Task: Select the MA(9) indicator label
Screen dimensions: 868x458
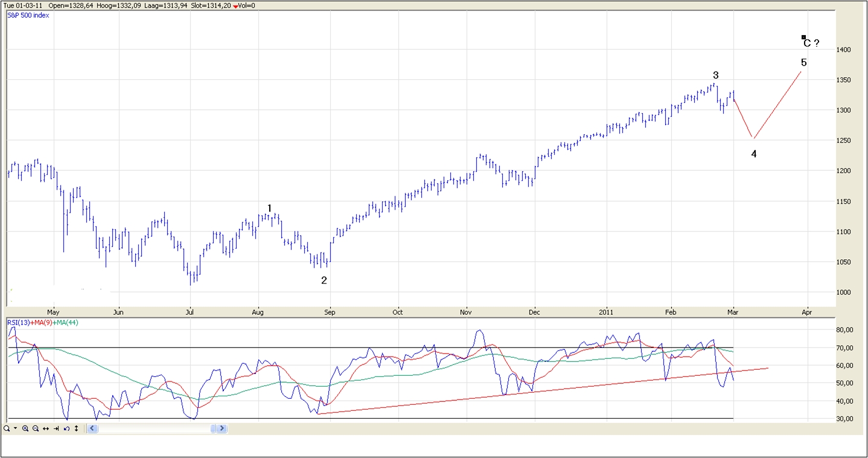Action: pyautogui.click(x=41, y=323)
